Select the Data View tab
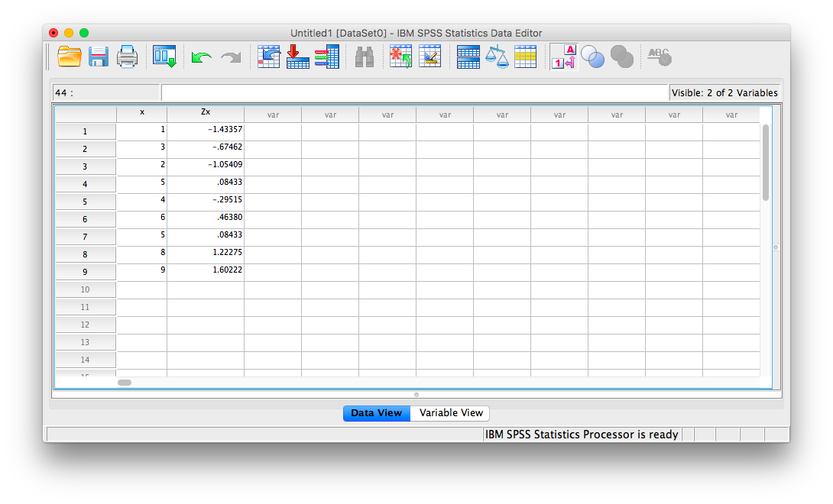Screen dimensions: 833x504 (376, 413)
